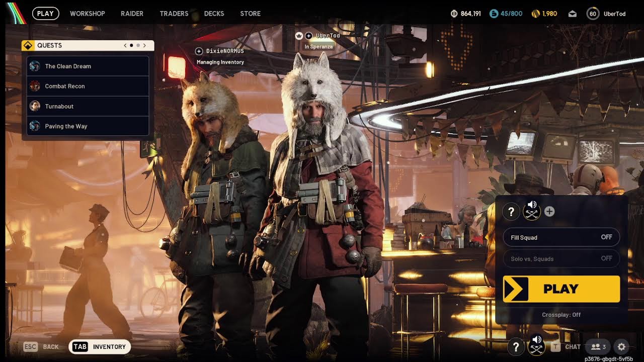Click the platform icon beside DixieNORMUS
644x362 pixels.
[199, 51]
